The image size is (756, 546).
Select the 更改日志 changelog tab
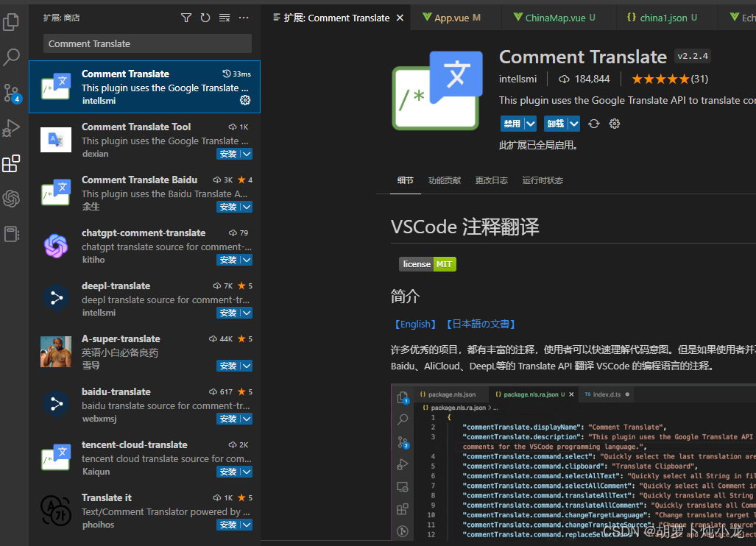pos(491,180)
